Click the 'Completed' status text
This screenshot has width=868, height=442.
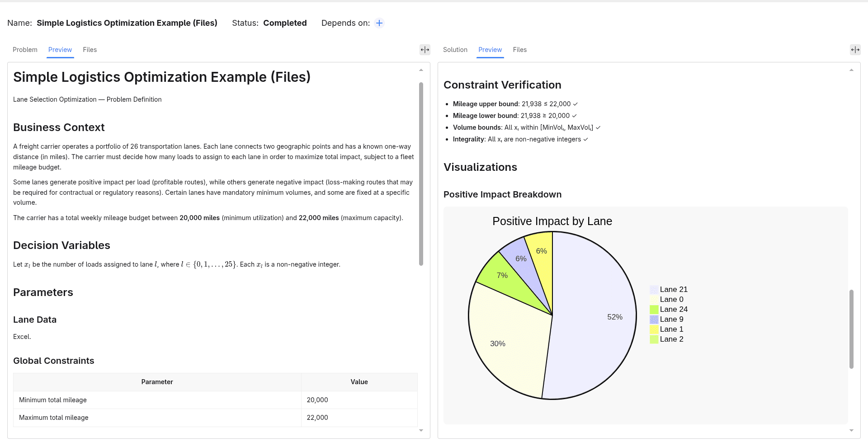[285, 23]
